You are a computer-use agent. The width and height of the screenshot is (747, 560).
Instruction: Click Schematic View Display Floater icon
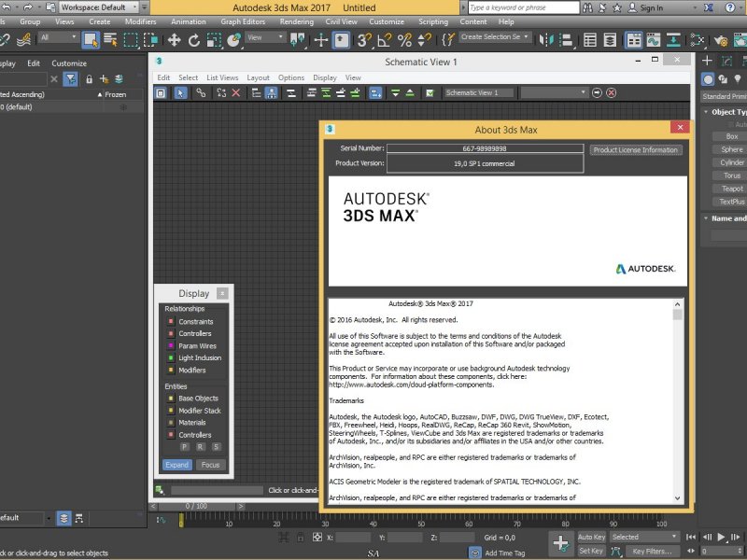(161, 93)
